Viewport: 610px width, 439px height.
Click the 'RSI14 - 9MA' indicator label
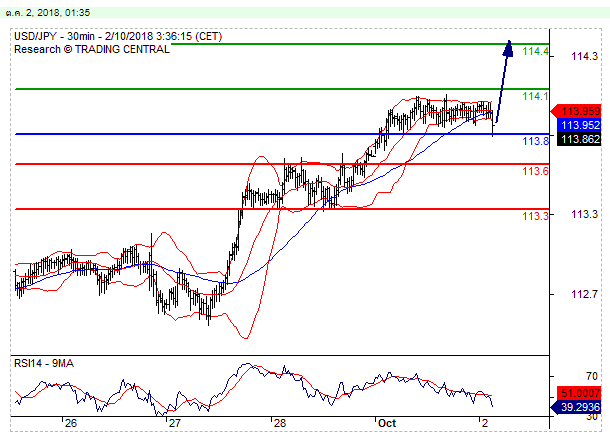pyautogui.click(x=44, y=363)
